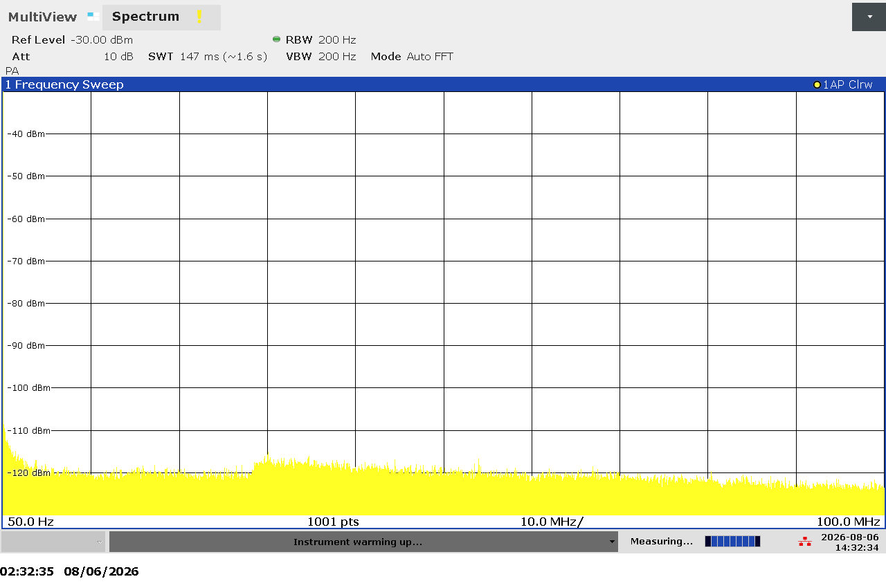
Task: Click the -70 dBm axis label
Action: tap(26, 261)
